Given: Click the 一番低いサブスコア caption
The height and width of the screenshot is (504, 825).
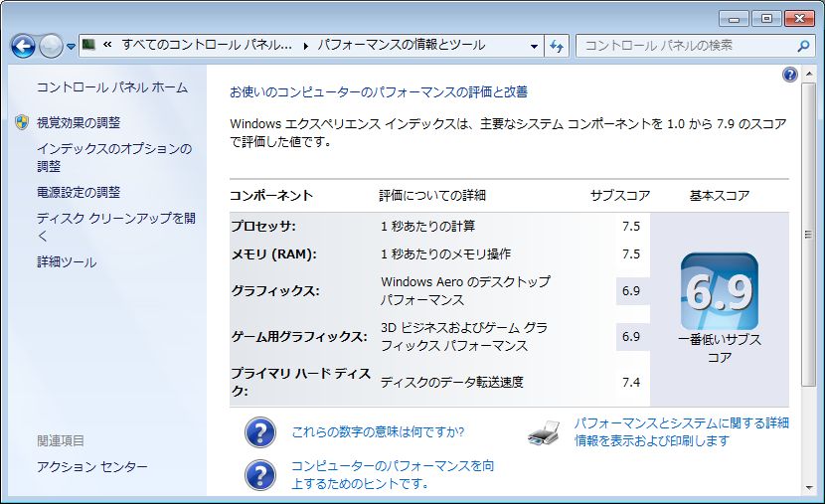Looking at the screenshot, I should pyautogui.click(x=720, y=348).
